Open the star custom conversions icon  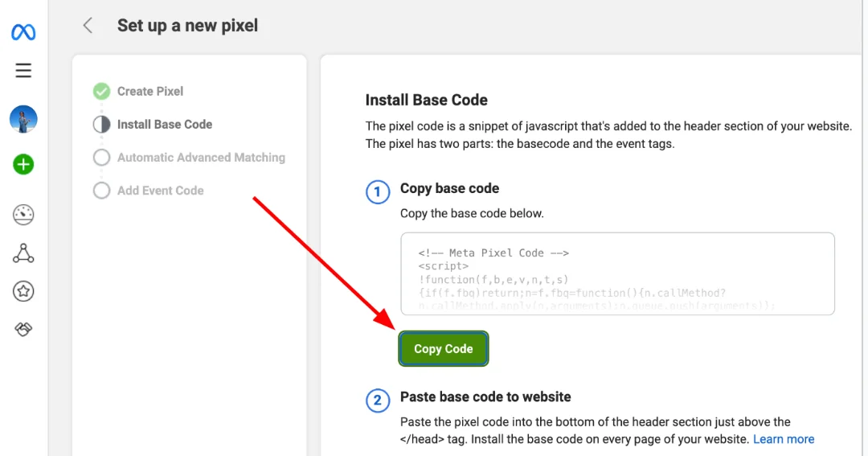coord(23,291)
